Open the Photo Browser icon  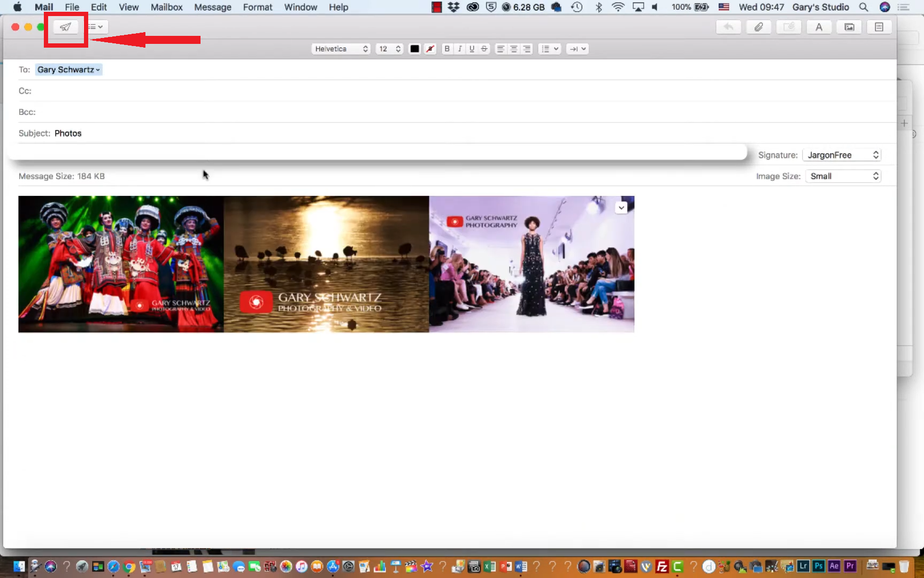tap(849, 27)
